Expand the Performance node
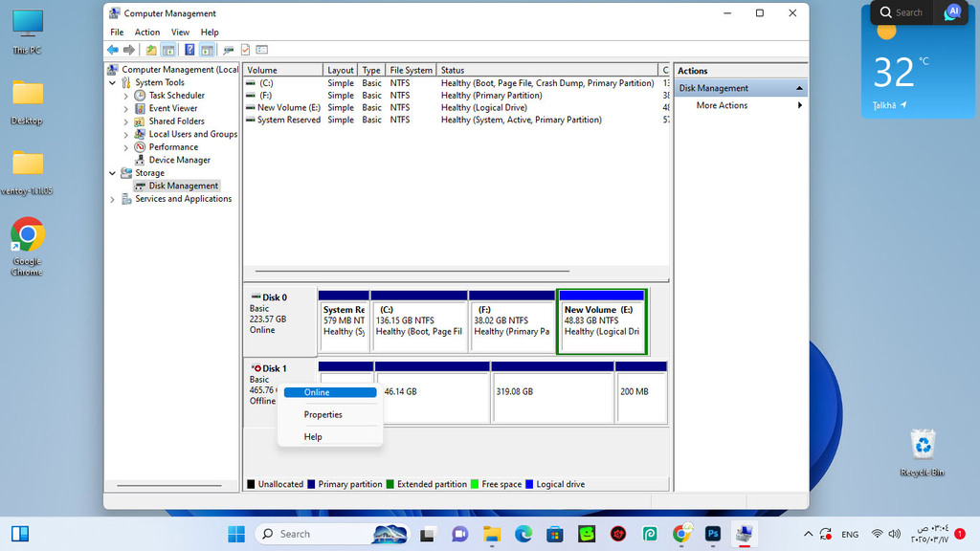This screenshot has height=551, width=980. point(125,147)
